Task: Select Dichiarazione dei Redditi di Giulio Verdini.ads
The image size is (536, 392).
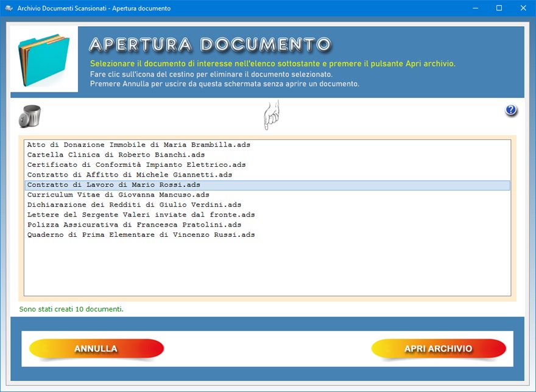Action: [x=134, y=205]
